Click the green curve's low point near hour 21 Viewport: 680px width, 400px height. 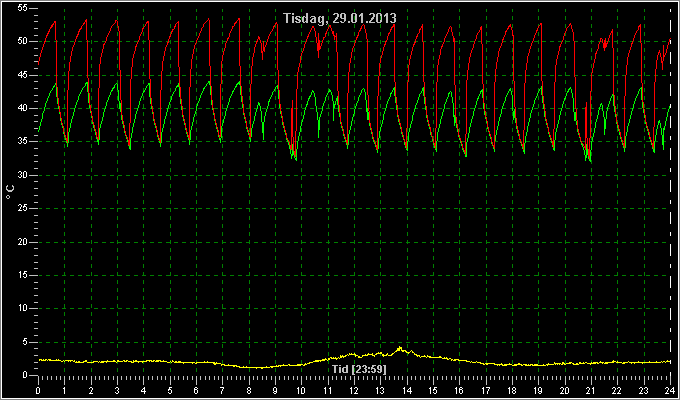pos(589,161)
